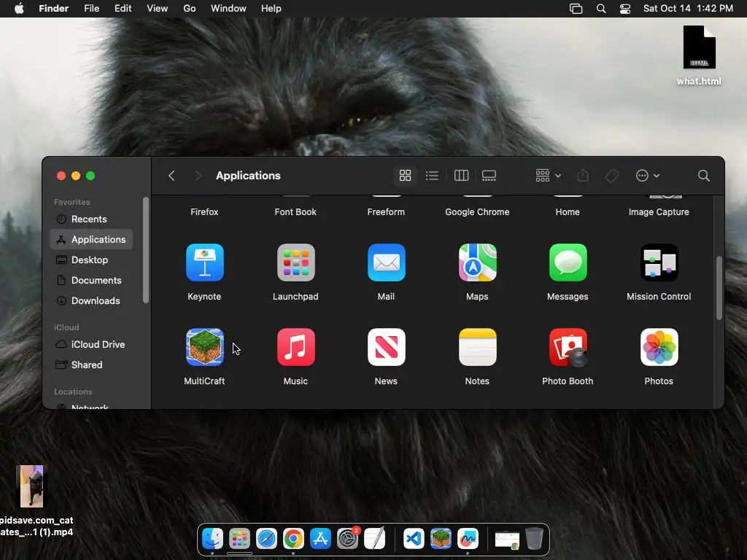
Task: Open MultiCraft from the Dock
Action: 441,539
